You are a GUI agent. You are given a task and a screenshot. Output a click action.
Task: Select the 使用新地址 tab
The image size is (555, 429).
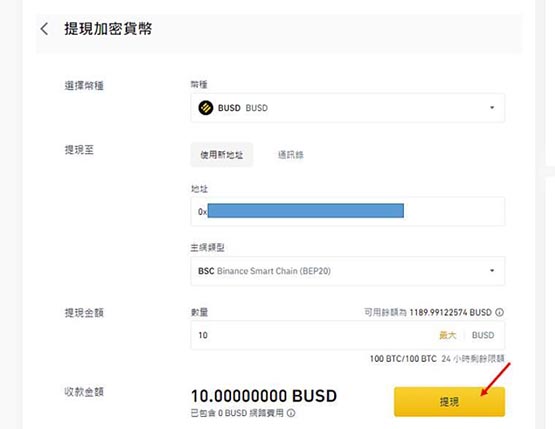[222, 155]
